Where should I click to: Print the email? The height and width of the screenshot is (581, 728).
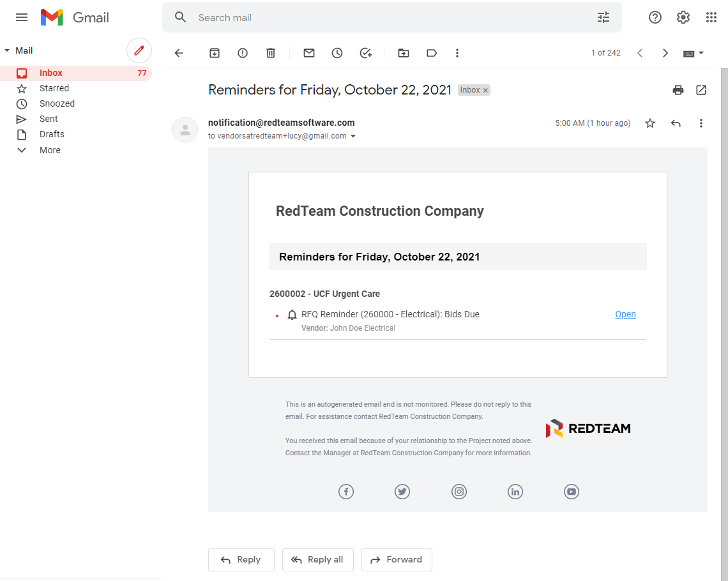click(x=678, y=90)
